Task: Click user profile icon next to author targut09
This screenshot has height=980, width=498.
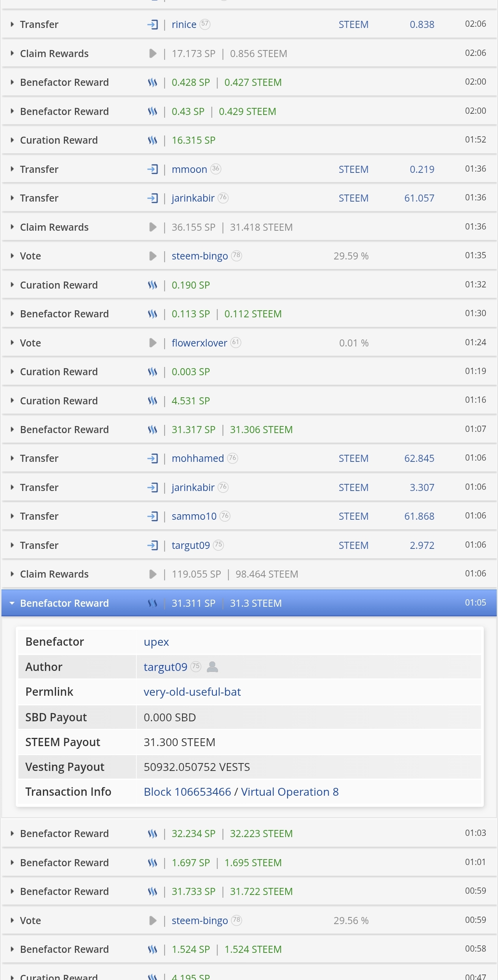Action: coord(212,667)
